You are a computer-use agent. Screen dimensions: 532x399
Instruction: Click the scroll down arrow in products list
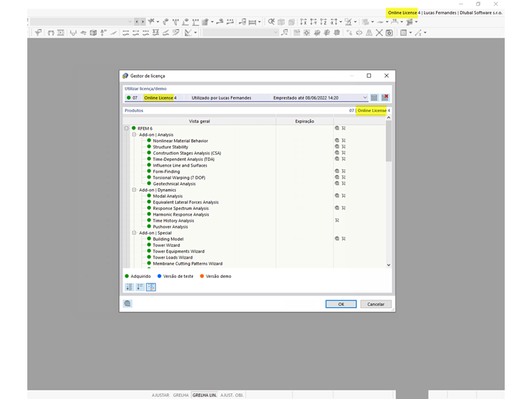click(x=388, y=265)
